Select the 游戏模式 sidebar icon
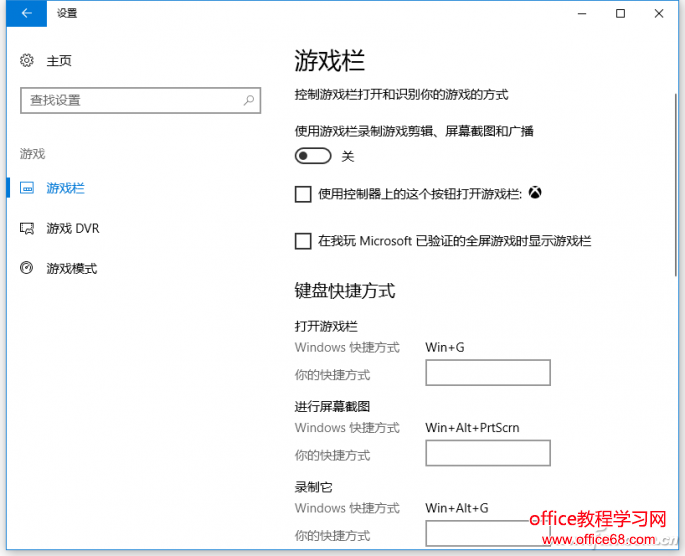Image resolution: width=685 pixels, height=556 pixels. [x=27, y=268]
